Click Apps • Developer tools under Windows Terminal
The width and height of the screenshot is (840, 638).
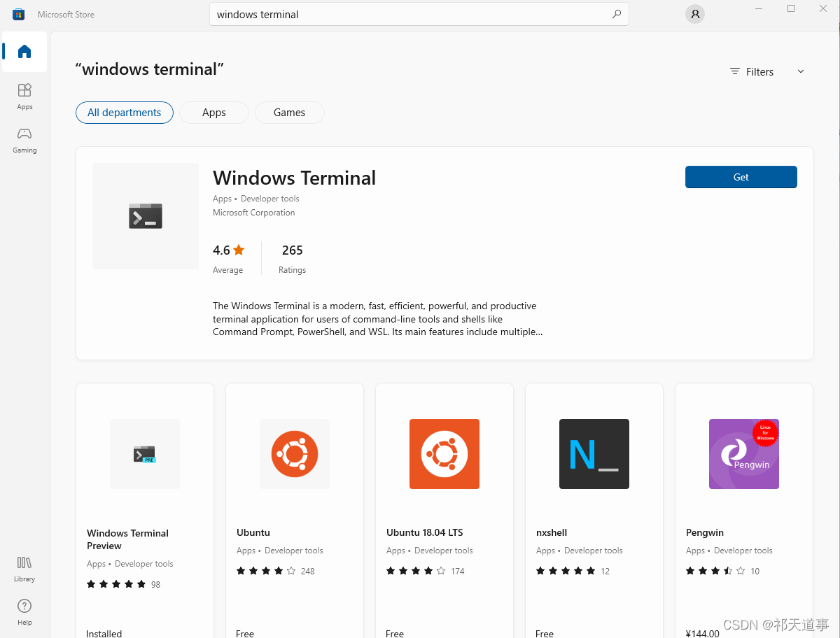[256, 199]
